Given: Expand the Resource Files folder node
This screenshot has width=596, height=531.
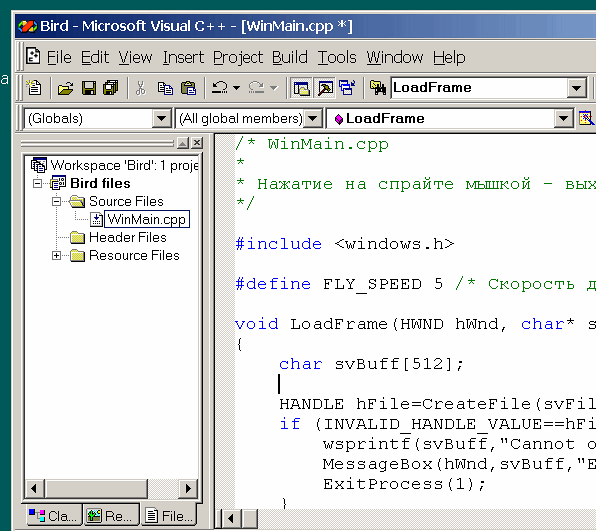Looking at the screenshot, I should 56,255.
